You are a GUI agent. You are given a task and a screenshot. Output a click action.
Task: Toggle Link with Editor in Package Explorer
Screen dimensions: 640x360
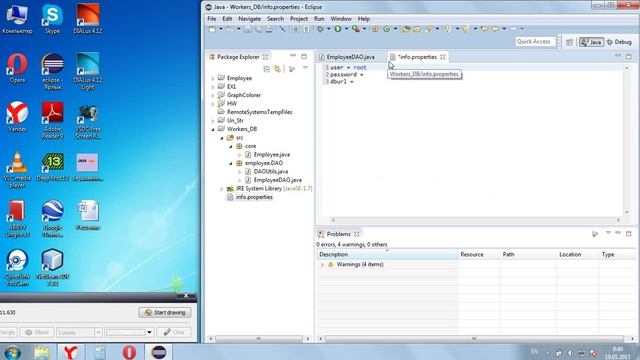278,69
